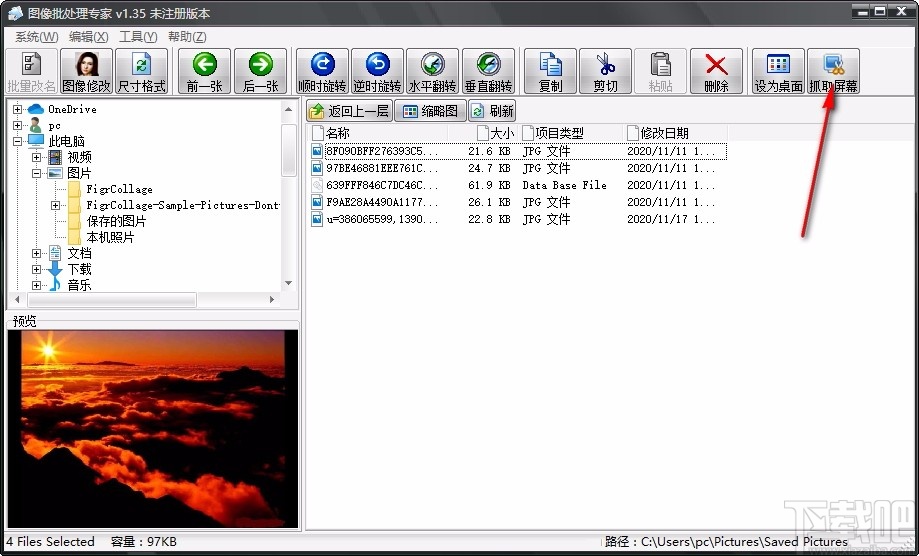Screen dimensions: 919x556
Task: Switch to 缩略图 thumbnail view
Action: pyautogui.click(x=430, y=111)
